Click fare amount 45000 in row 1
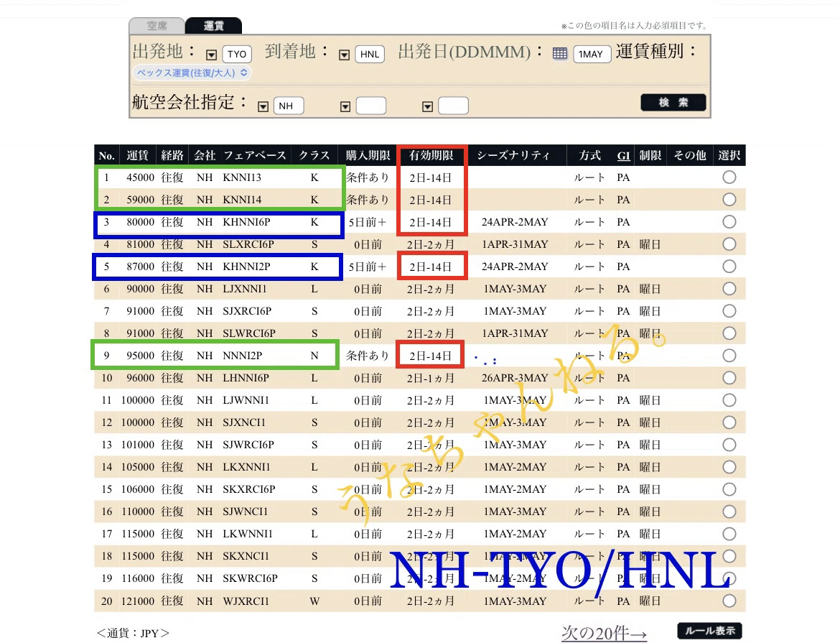The height and width of the screenshot is (643, 840). (x=140, y=177)
